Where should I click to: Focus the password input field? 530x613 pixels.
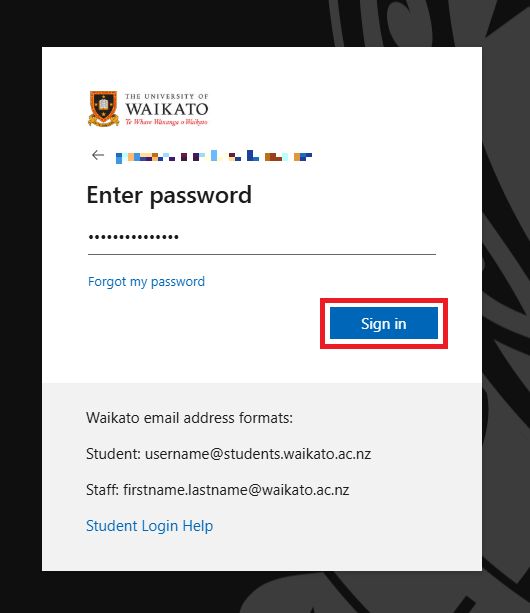pyautogui.click(x=261, y=237)
